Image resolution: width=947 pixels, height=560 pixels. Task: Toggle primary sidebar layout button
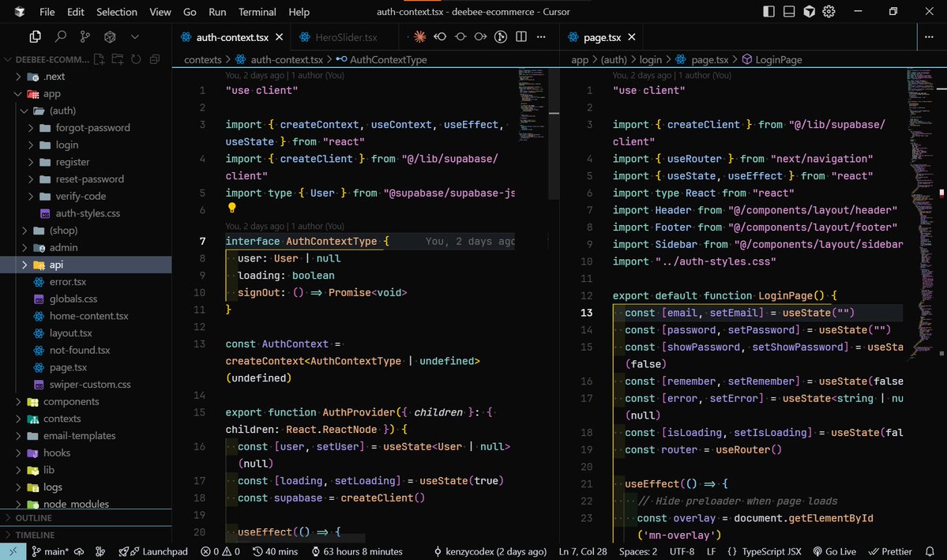(x=768, y=12)
